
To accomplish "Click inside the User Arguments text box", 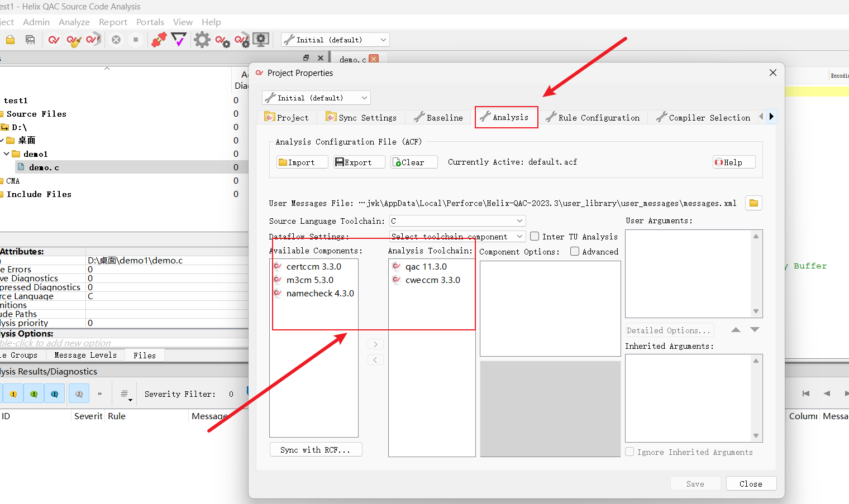I will click(x=688, y=273).
